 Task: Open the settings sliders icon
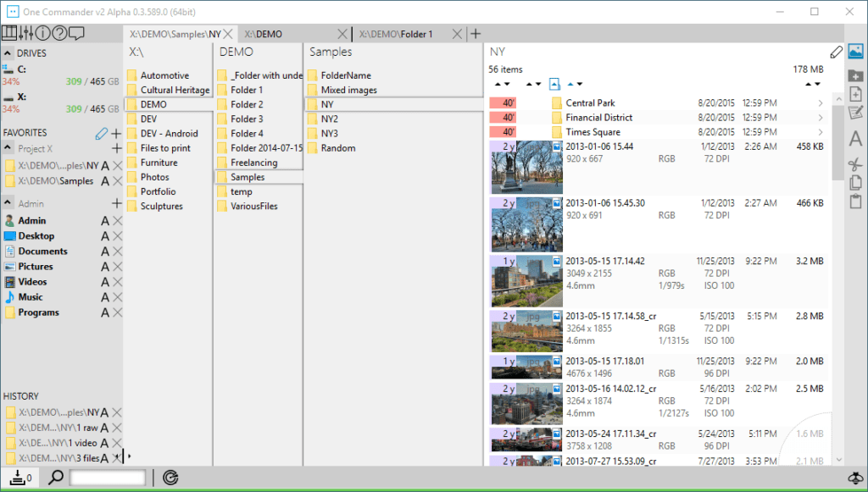tap(25, 34)
